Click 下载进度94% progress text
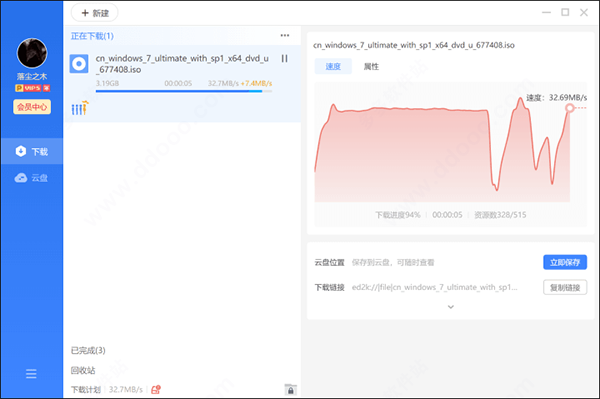 pyautogui.click(x=398, y=215)
